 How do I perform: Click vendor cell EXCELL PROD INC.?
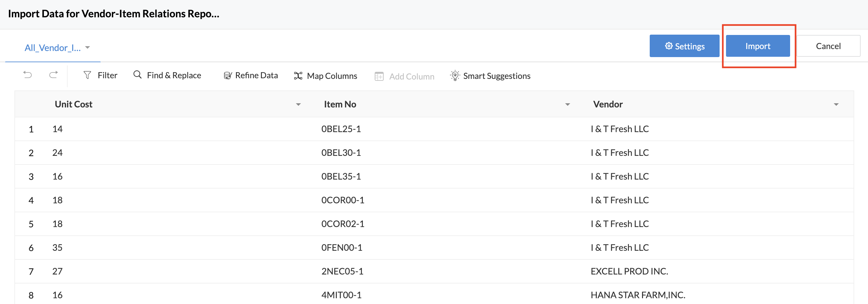[x=629, y=271]
